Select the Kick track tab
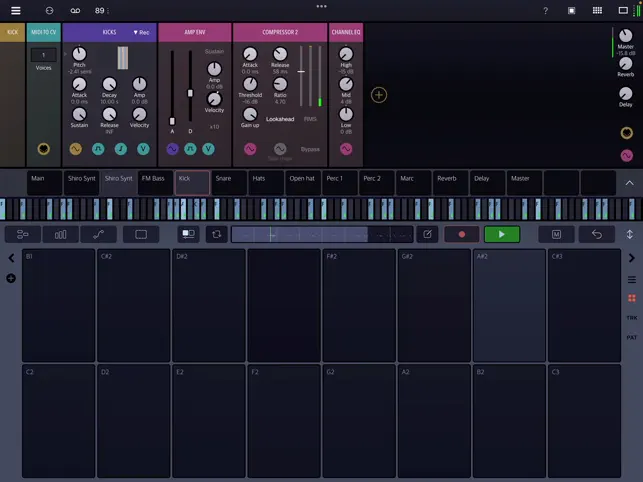The width and height of the screenshot is (643, 482). coord(192,183)
